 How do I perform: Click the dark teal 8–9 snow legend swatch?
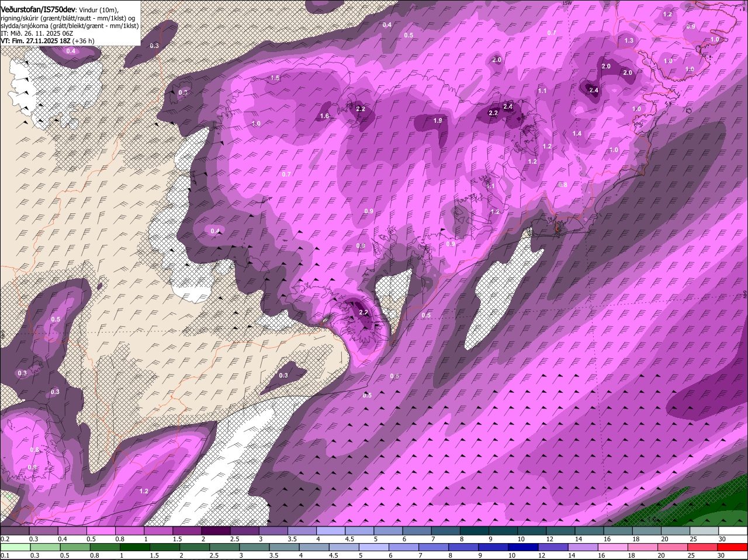(474, 530)
